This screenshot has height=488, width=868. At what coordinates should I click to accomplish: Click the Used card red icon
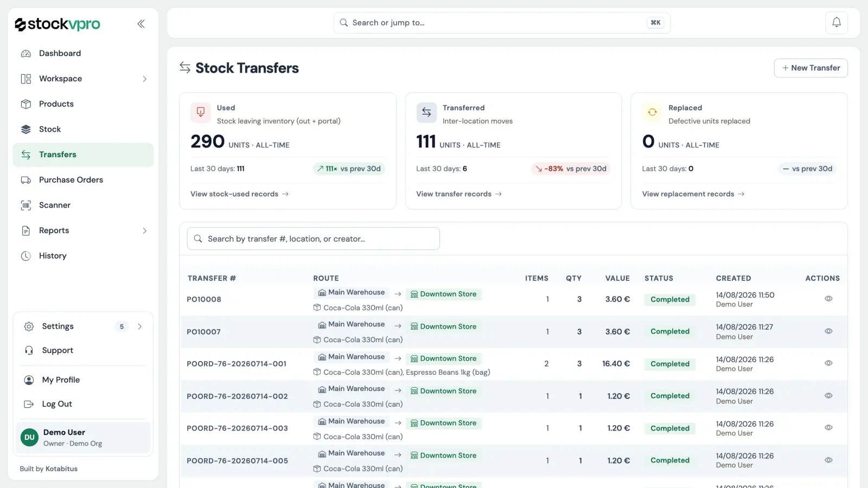(201, 112)
